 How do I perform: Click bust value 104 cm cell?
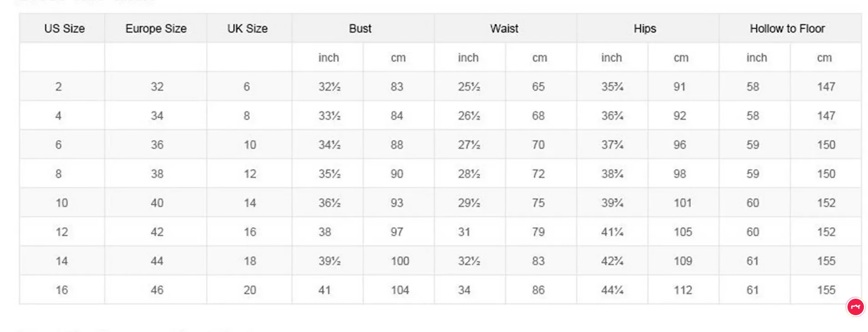pos(399,290)
